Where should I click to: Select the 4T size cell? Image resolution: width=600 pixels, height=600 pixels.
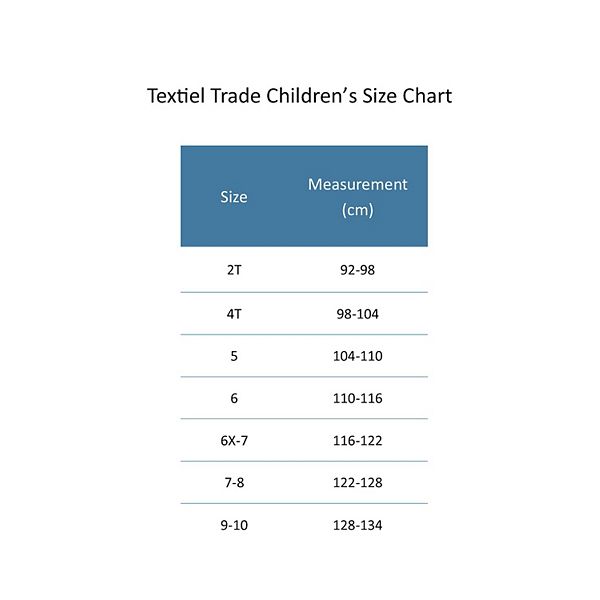click(x=234, y=313)
